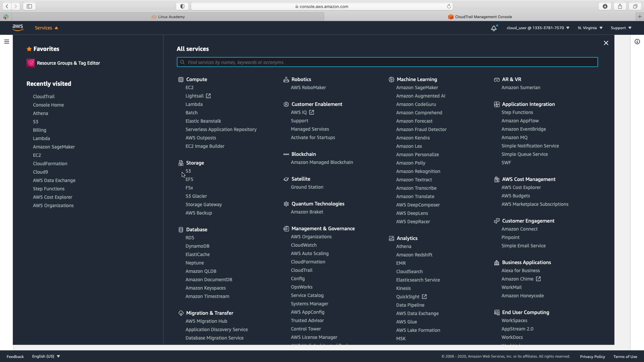Switch to the CloudTrail Management Console tab

click(x=480, y=17)
